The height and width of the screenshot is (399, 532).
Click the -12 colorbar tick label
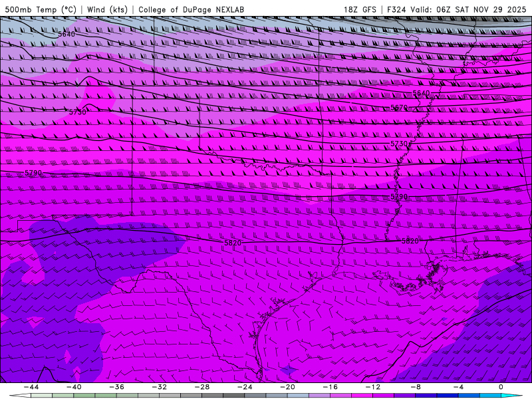pos(373,387)
